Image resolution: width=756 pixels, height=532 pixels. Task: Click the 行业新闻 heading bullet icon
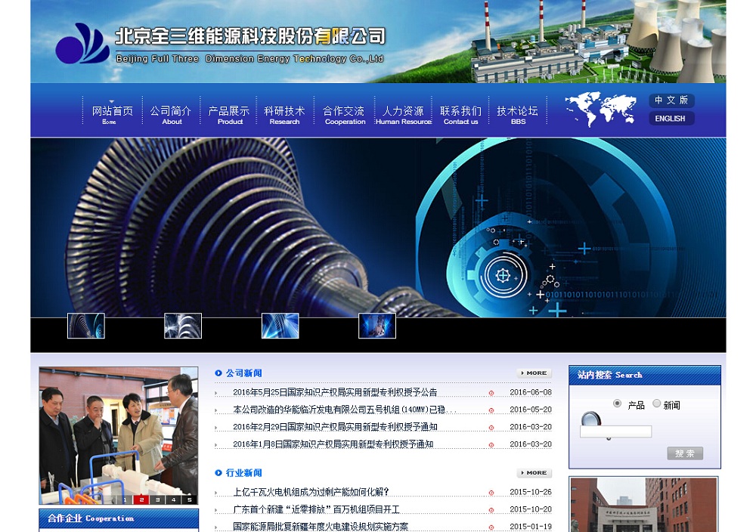[x=218, y=473]
